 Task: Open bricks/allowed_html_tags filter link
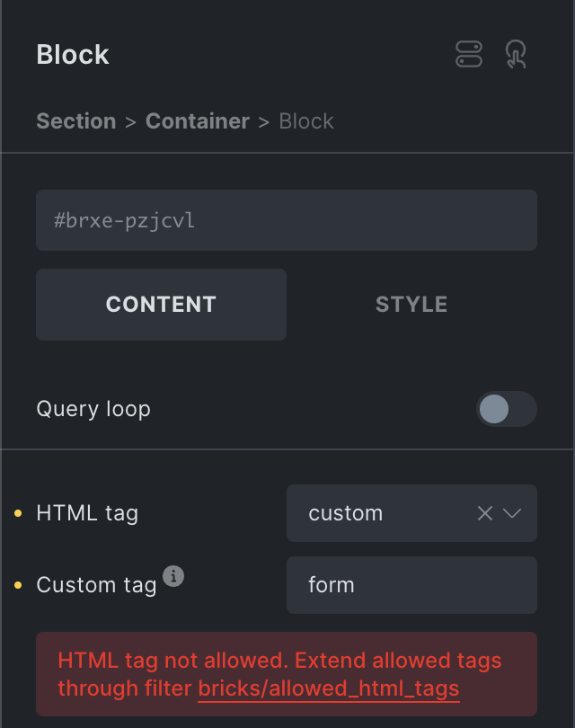(329, 689)
